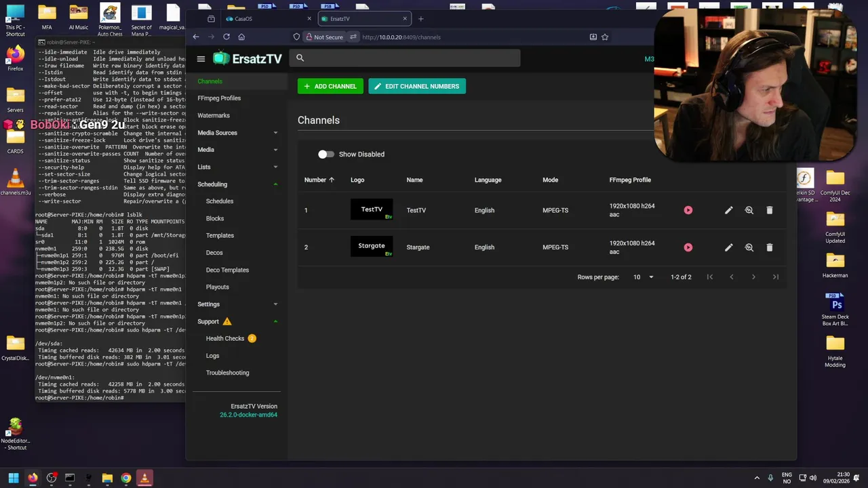This screenshot has height=488, width=868.
Task: Play the Stargate channel preview
Action: coord(688,247)
